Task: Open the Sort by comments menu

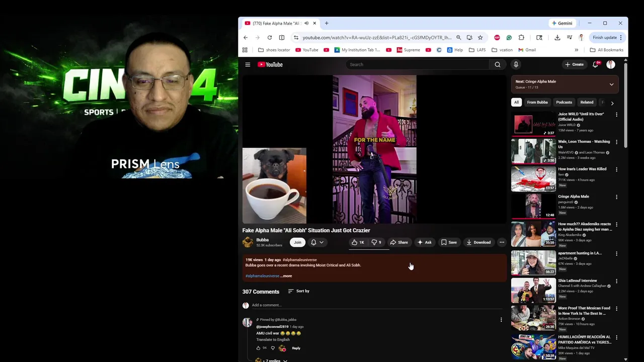Action: pos(299,291)
